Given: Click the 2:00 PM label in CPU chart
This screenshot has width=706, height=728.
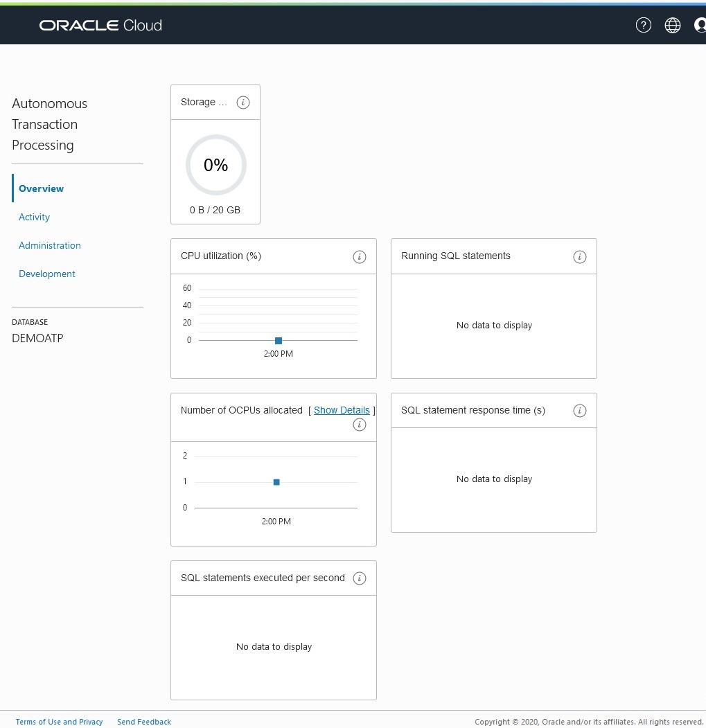Looking at the screenshot, I should coord(279,354).
